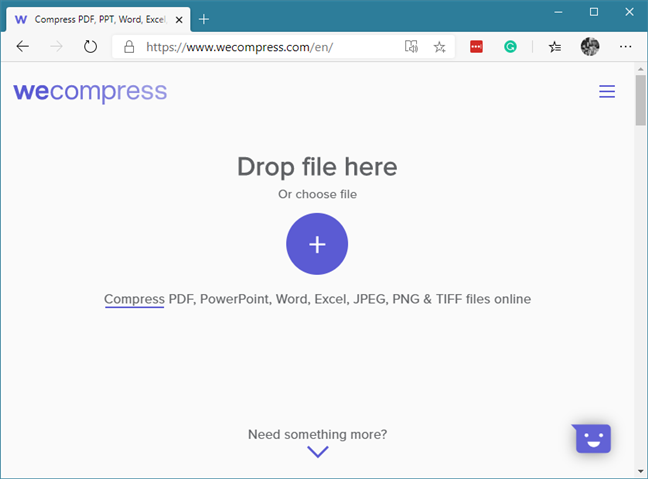Close the Compress PDF tab
Screen dimensions: 648x479
[179, 20]
